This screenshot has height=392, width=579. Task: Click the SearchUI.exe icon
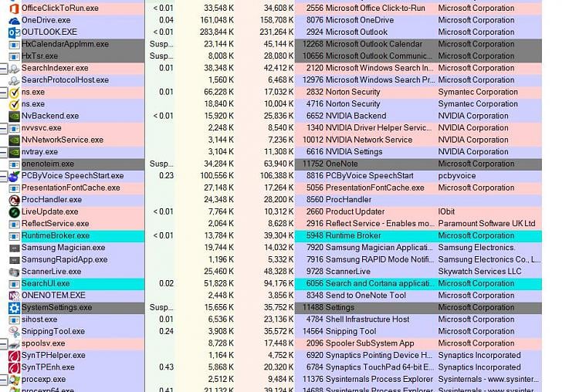click(x=14, y=284)
